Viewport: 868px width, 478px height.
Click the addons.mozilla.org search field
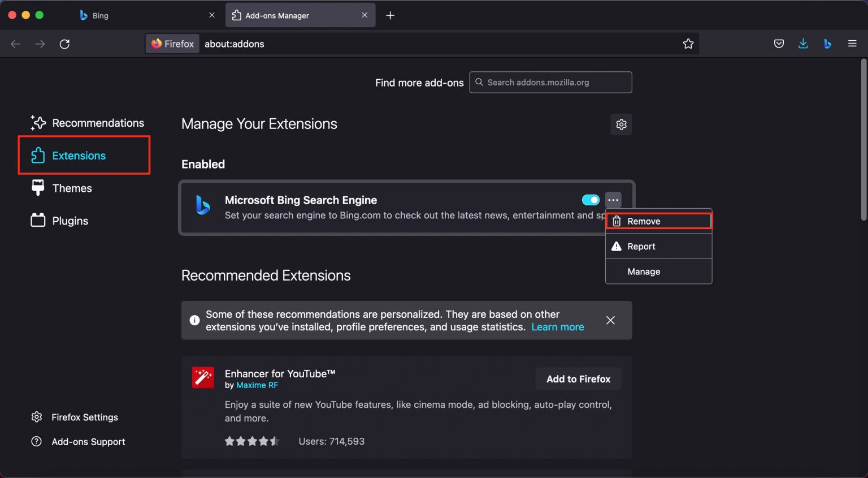[x=550, y=82]
